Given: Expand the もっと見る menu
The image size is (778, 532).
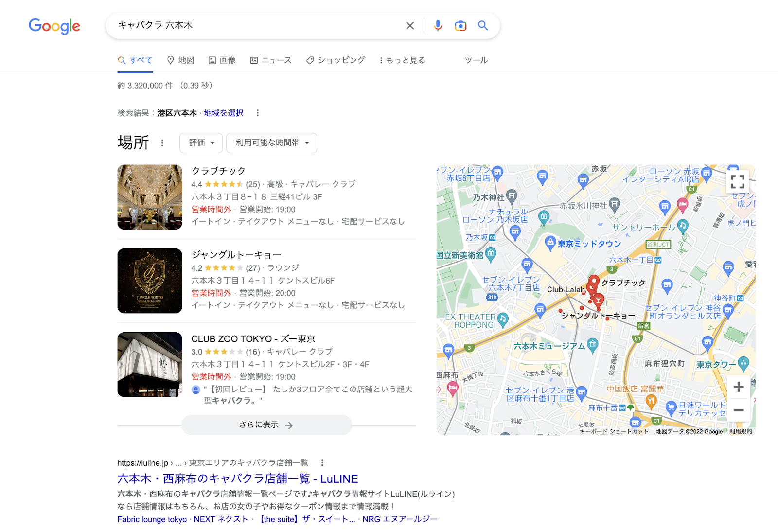Looking at the screenshot, I should click(402, 60).
